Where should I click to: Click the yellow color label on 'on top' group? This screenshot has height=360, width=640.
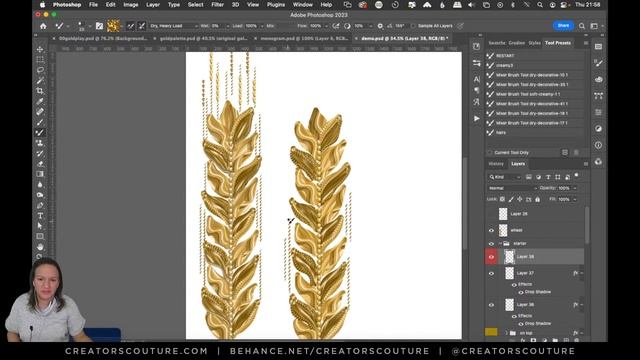point(491,332)
